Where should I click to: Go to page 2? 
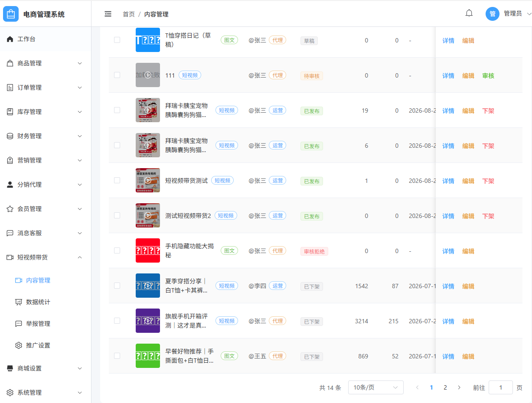[x=445, y=387]
